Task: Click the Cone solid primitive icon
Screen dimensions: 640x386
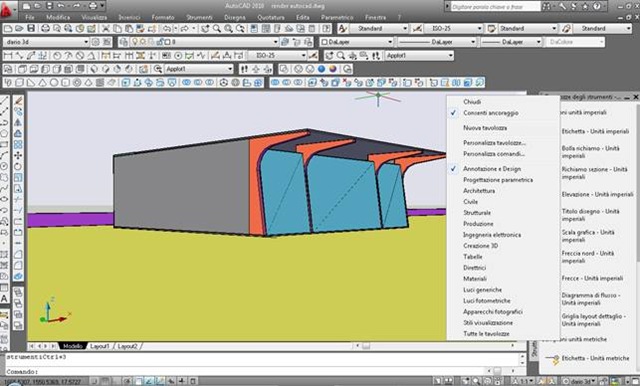Action: click(42, 82)
